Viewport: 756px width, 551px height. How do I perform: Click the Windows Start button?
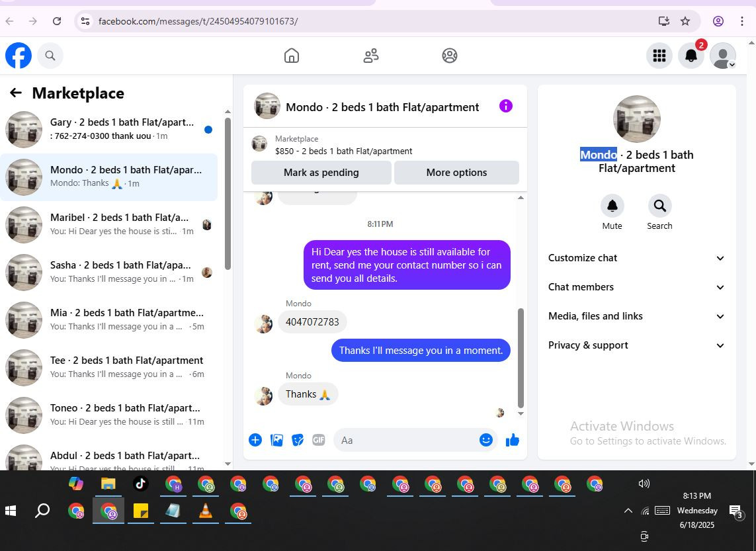[10, 511]
